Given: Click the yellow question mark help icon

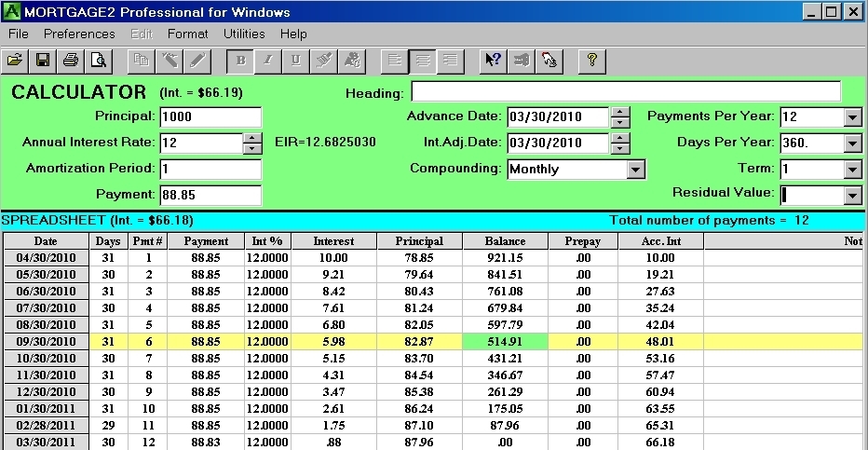Looking at the screenshot, I should pos(591,60).
